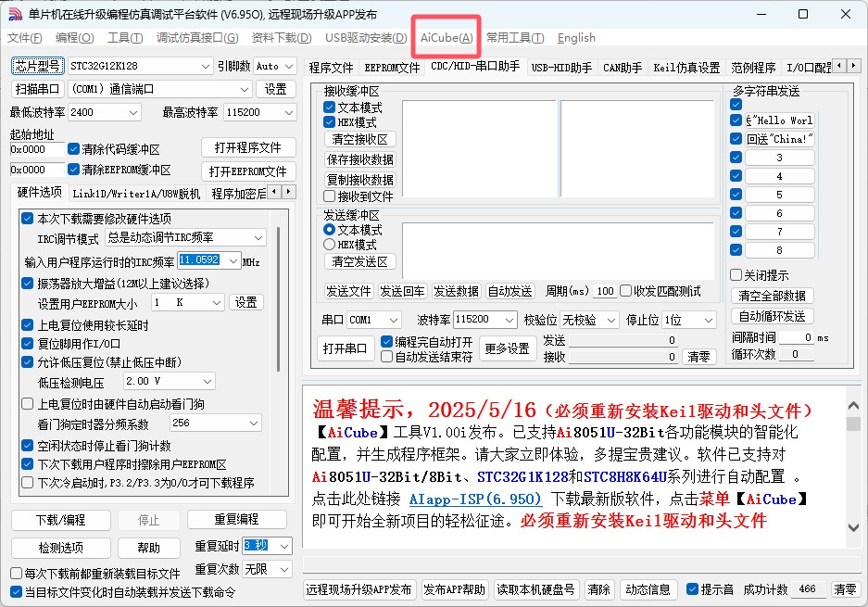Expand the (COM1) 通信端口 dropdown
868x607 pixels.
(159, 89)
